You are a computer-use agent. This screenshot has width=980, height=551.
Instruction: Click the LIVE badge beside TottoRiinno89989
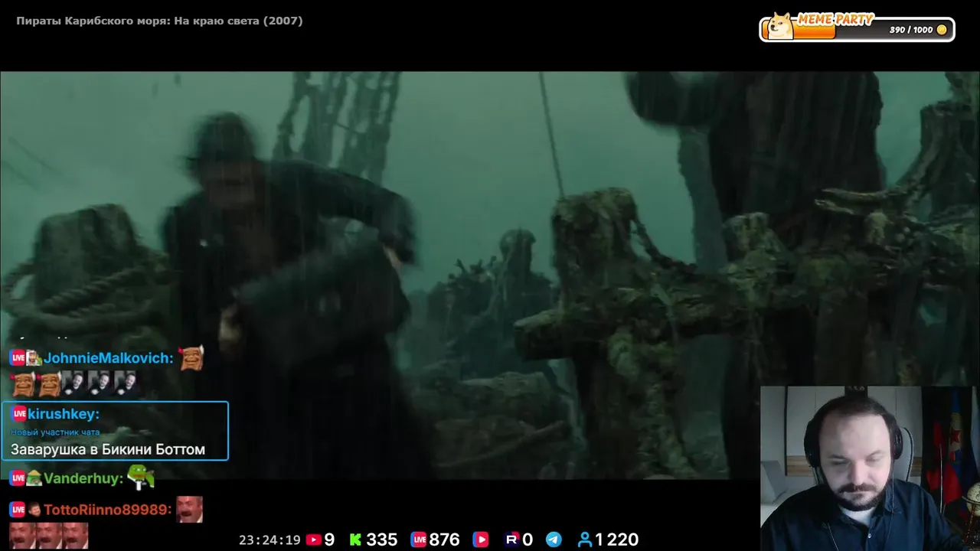(18, 510)
